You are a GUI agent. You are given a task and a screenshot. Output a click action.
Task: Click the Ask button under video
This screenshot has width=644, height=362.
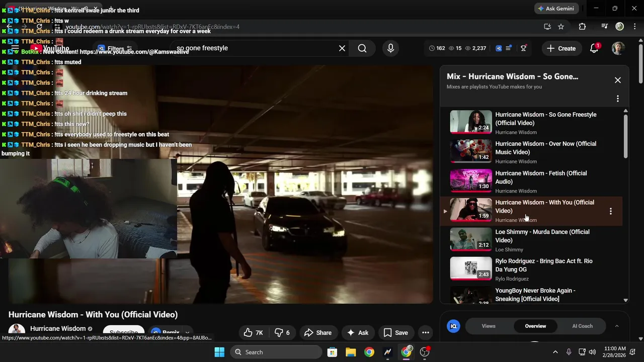point(358,332)
